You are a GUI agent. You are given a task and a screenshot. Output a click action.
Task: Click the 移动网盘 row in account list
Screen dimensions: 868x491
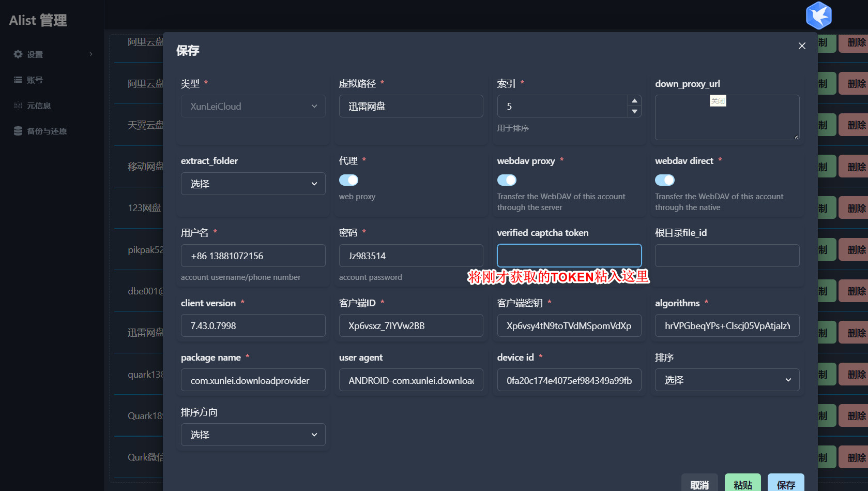145,167
